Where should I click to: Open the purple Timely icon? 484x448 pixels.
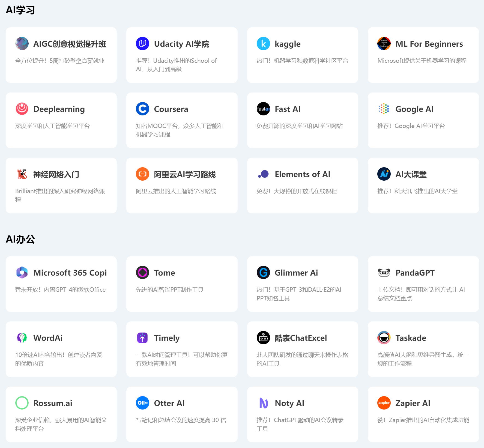(x=142, y=338)
